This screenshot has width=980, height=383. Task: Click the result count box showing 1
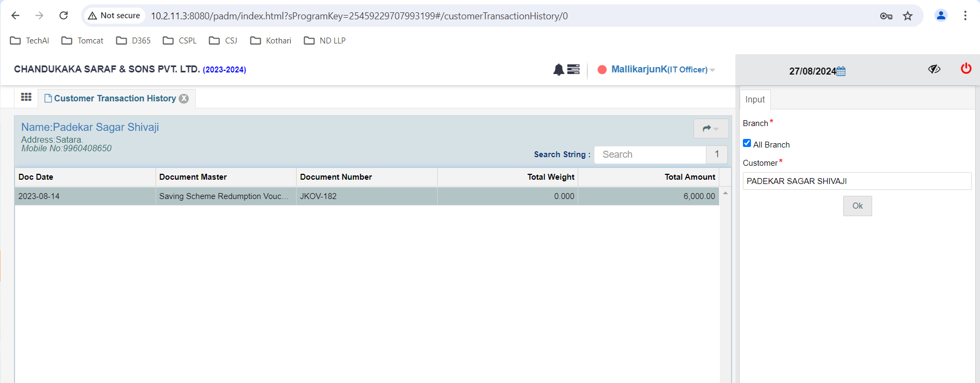[717, 154]
